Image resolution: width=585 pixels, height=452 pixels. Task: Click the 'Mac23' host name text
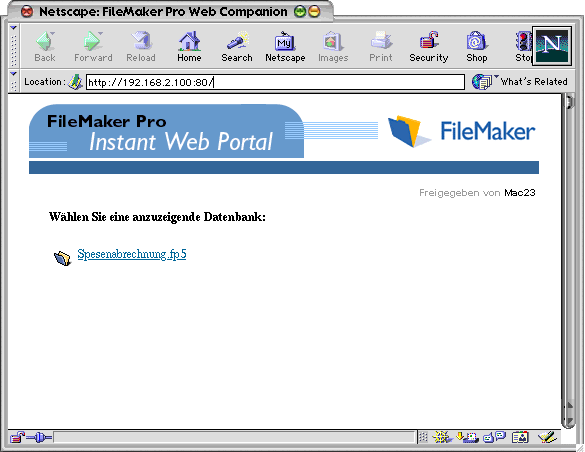pyautogui.click(x=520, y=193)
